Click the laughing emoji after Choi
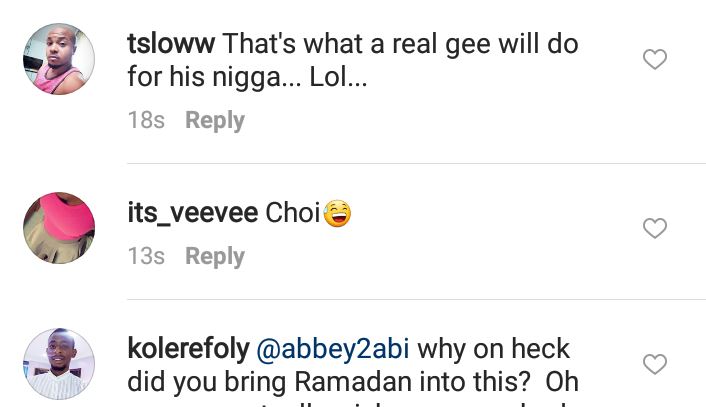 point(338,213)
